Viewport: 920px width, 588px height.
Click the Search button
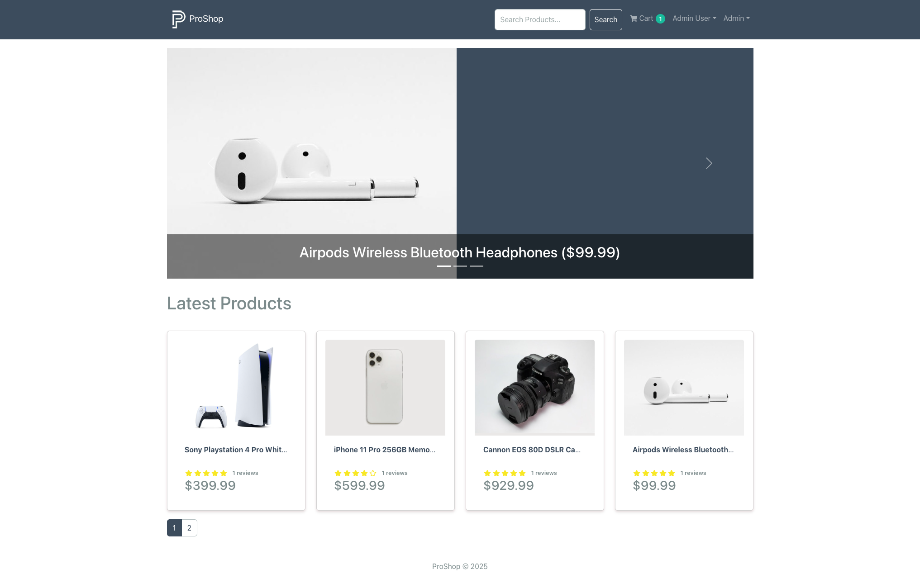tap(605, 19)
